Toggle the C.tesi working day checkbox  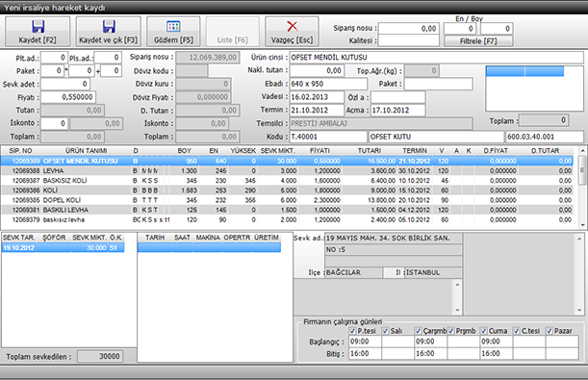[x=517, y=331]
